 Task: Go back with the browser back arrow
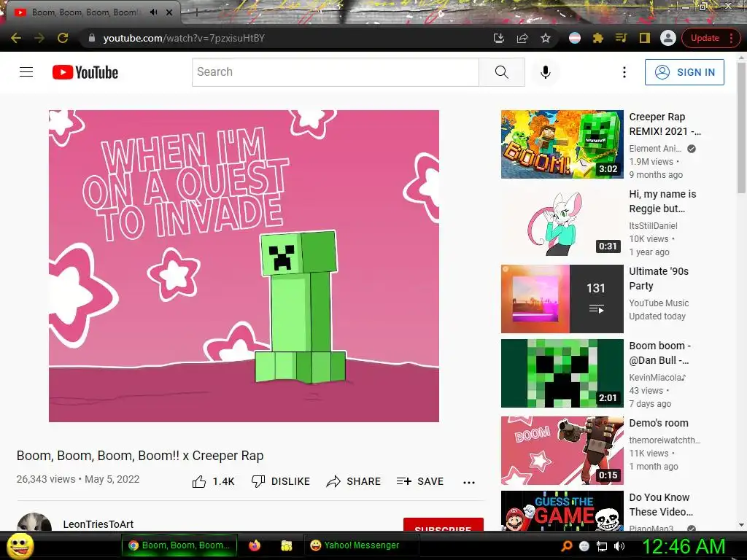pos(16,38)
